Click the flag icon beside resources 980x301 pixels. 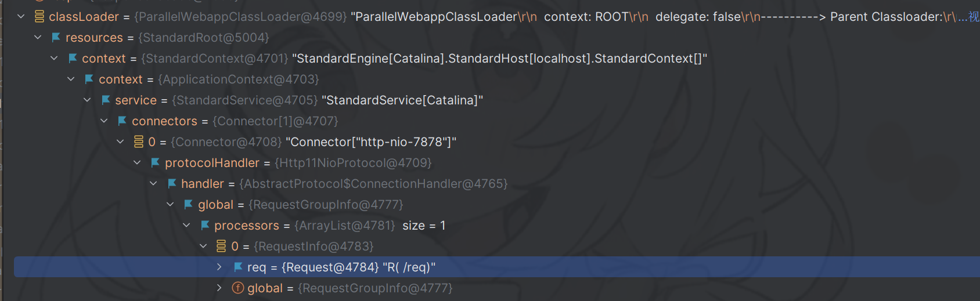[x=56, y=38]
